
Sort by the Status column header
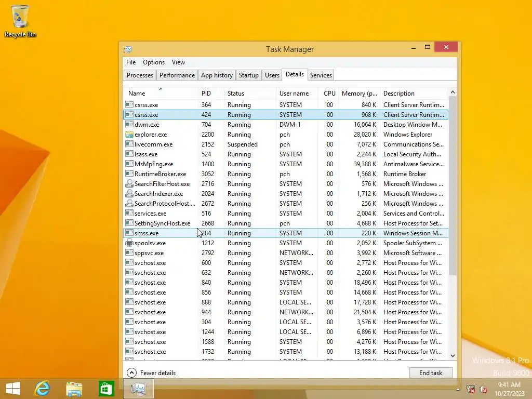click(250, 94)
